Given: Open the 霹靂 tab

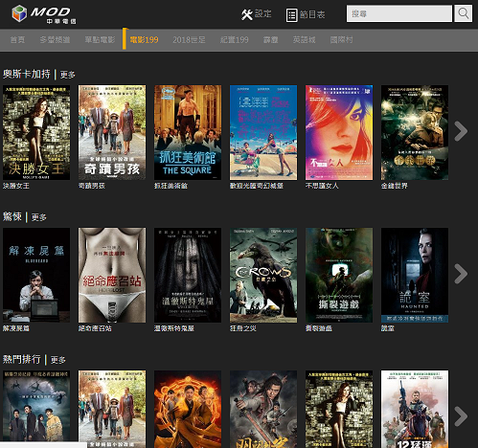Looking at the screenshot, I should coord(270,40).
